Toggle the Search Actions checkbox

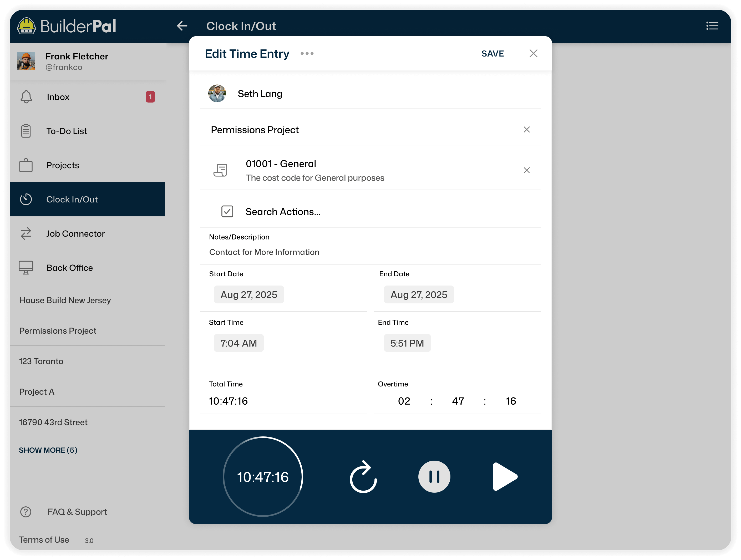(x=227, y=211)
